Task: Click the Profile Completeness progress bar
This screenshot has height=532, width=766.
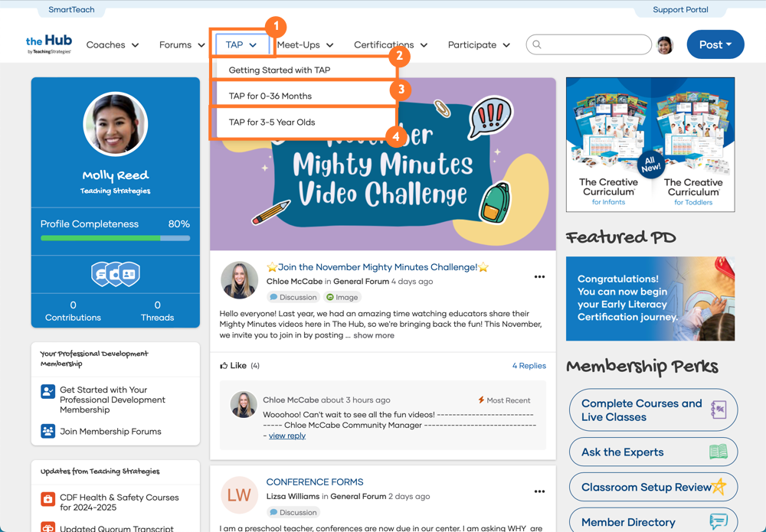Action: click(115, 238)
